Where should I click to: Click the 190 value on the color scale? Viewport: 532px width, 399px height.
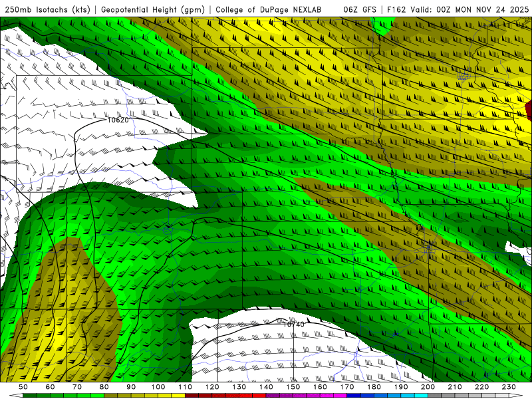401,387
